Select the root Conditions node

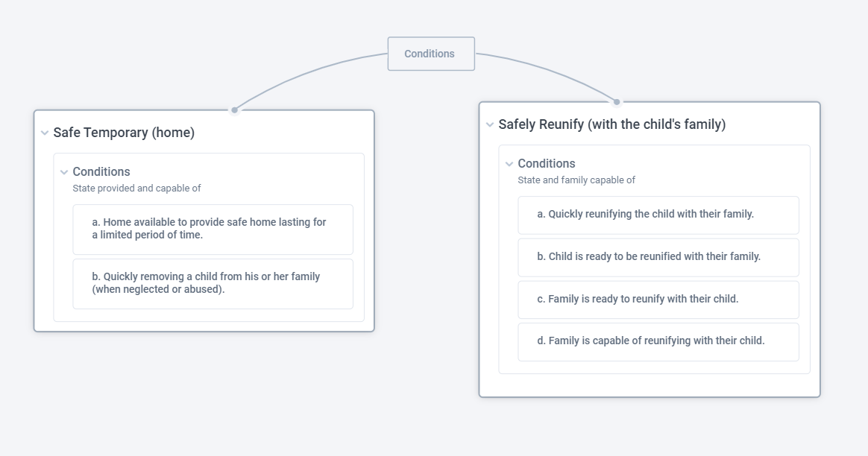(431, 54)
